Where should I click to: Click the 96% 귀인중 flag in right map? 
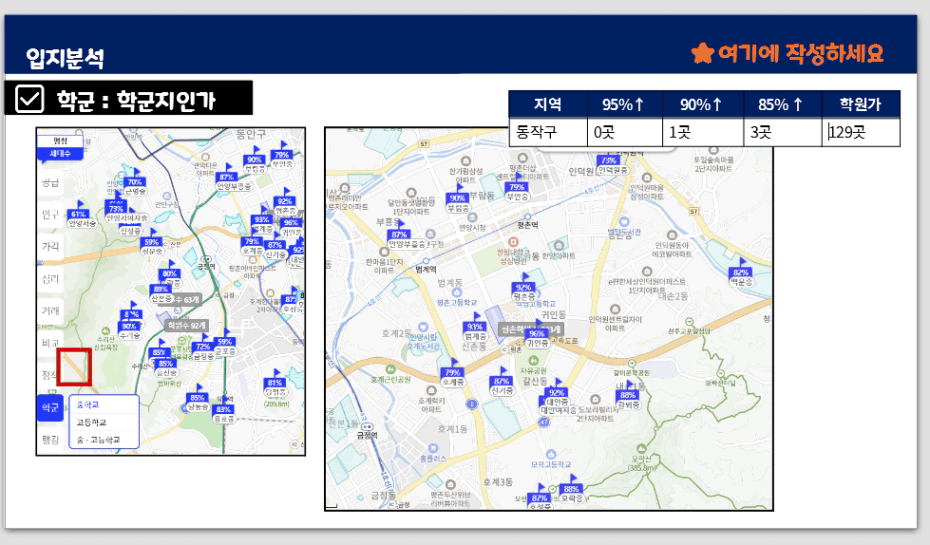537,335
